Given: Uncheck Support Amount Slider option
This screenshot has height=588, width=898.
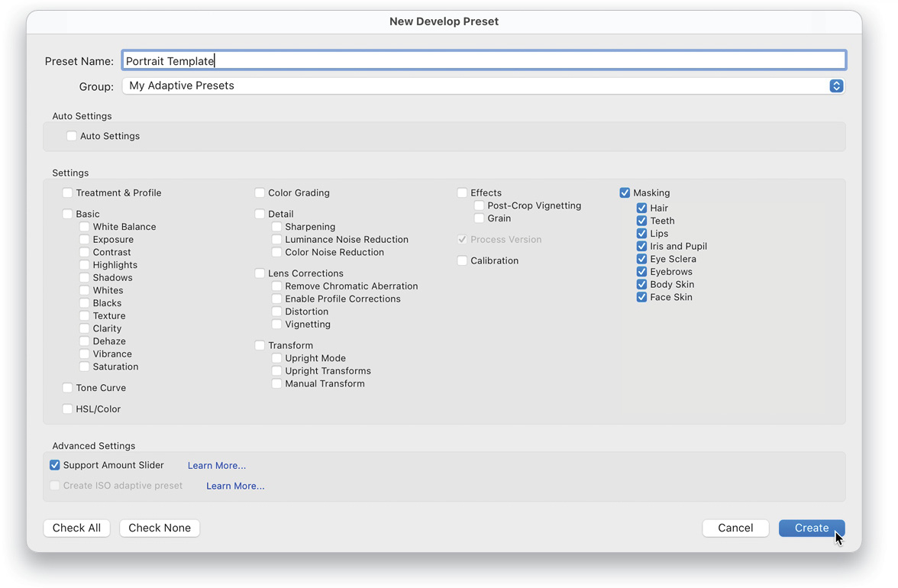Looking at the screenshot, I should pyautogui.click(x=55, y=465).
